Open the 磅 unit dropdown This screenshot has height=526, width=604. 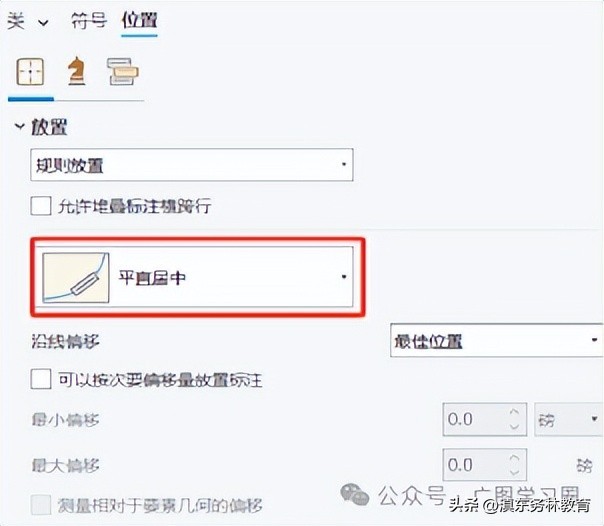(x=569, y=419)
